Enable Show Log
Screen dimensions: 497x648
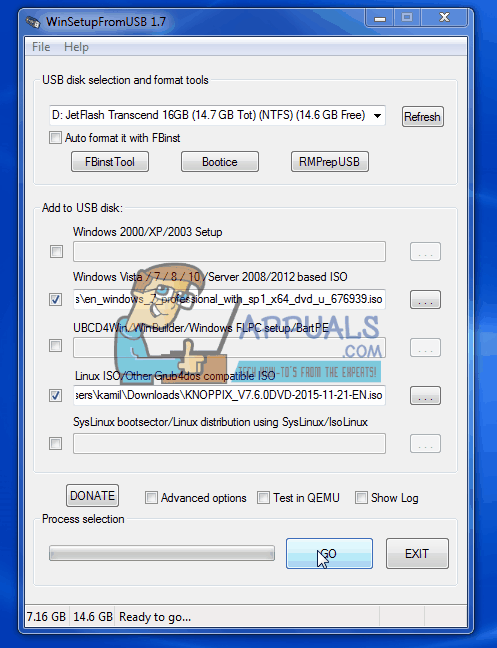(x=361, y=498)
